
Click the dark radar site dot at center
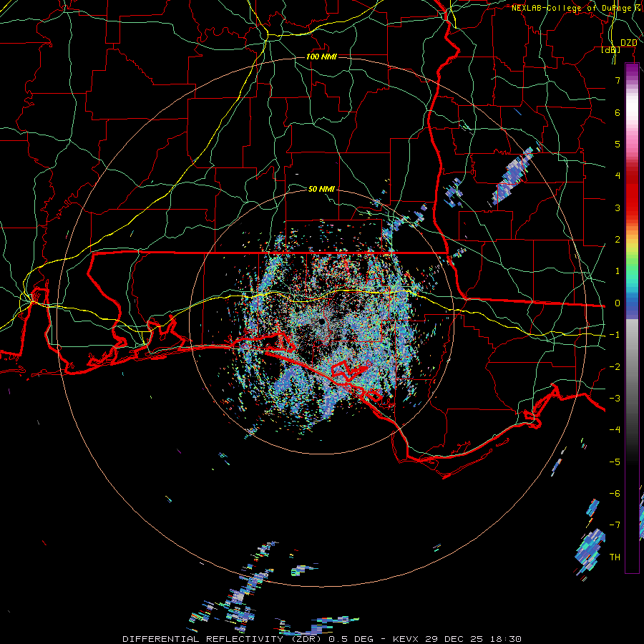(x=321, y=322)
